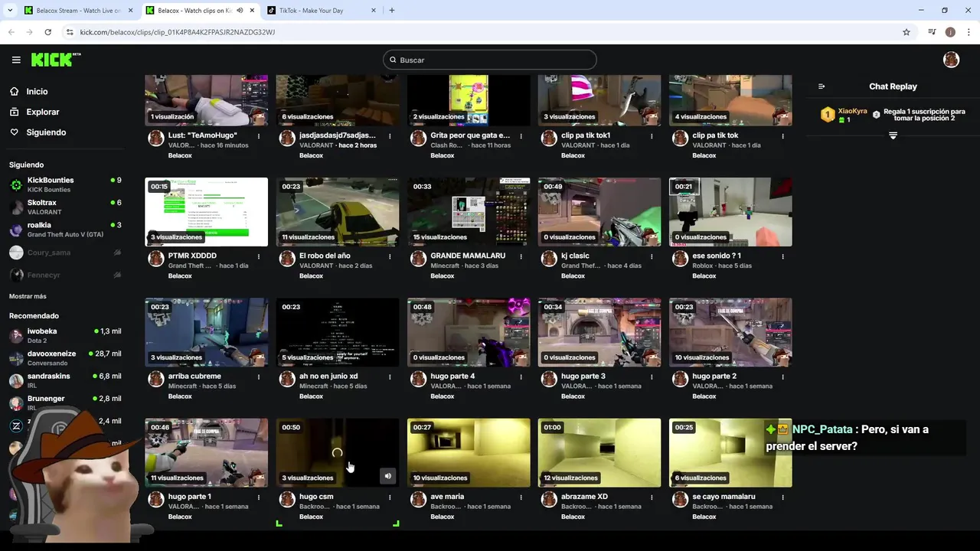Open Fennecyr offline channel
980x551 pixels.
tap(65, 275)
